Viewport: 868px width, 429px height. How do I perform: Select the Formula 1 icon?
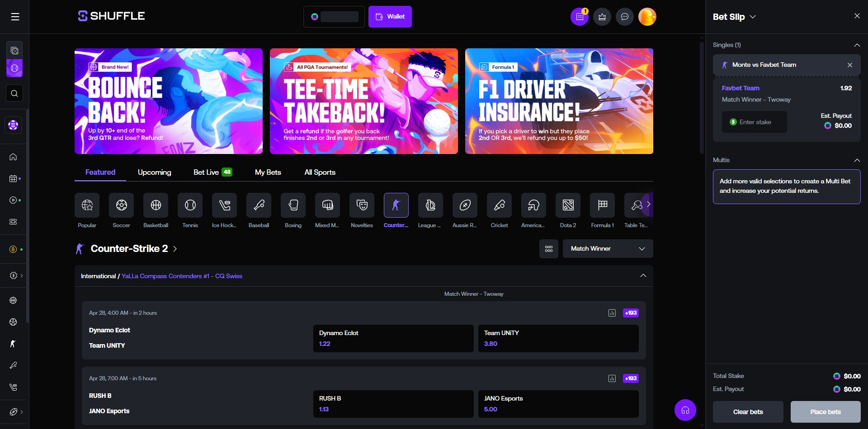tap(603, 205)
